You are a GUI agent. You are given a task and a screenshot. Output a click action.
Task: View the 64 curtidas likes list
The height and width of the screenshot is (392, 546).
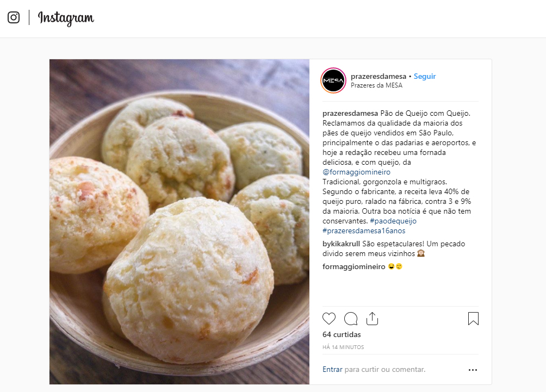[x=342, y=334]
